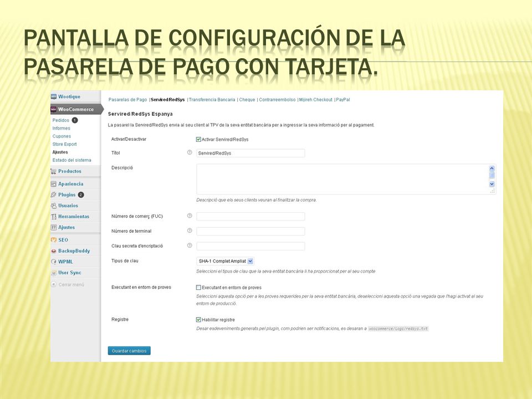532x399 pixels.
Task: Open the Apariencia menu
Action: 70,184
